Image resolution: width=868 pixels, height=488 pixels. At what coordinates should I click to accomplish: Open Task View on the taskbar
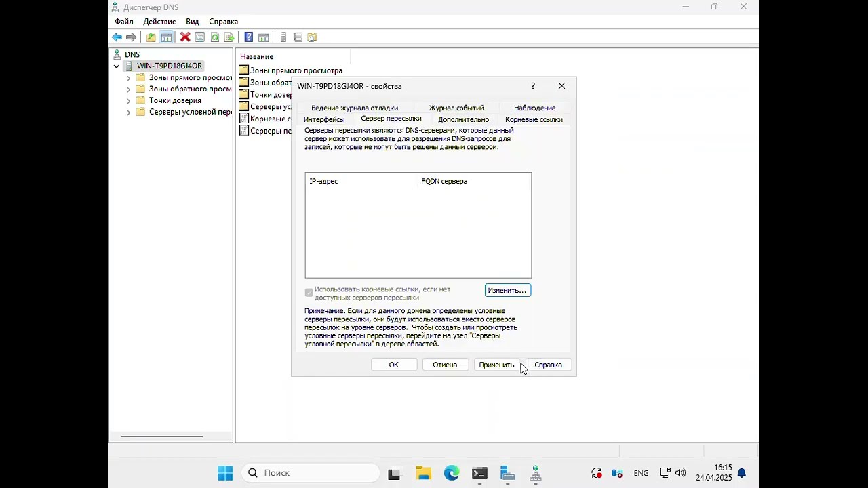point(394,473)
